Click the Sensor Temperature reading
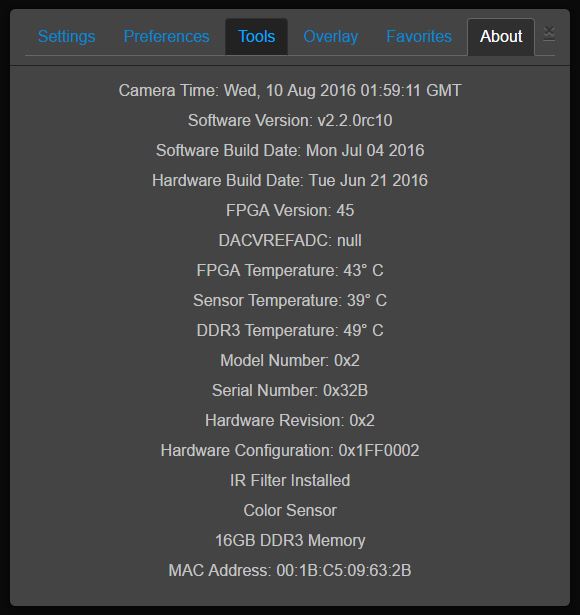The width and height of the screenshot is (580, 615). click(290, 300)
